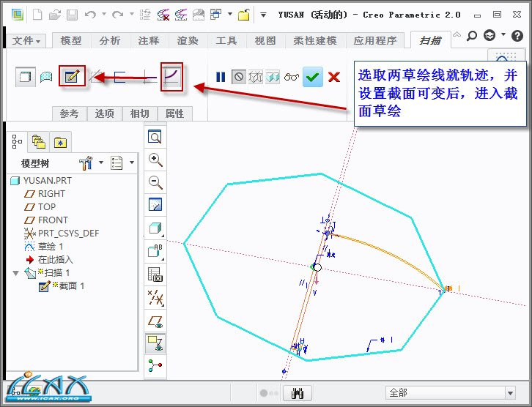Open the 选项 panel button
The height and width of the screenshot is (407, 532).
pos(104,113)
